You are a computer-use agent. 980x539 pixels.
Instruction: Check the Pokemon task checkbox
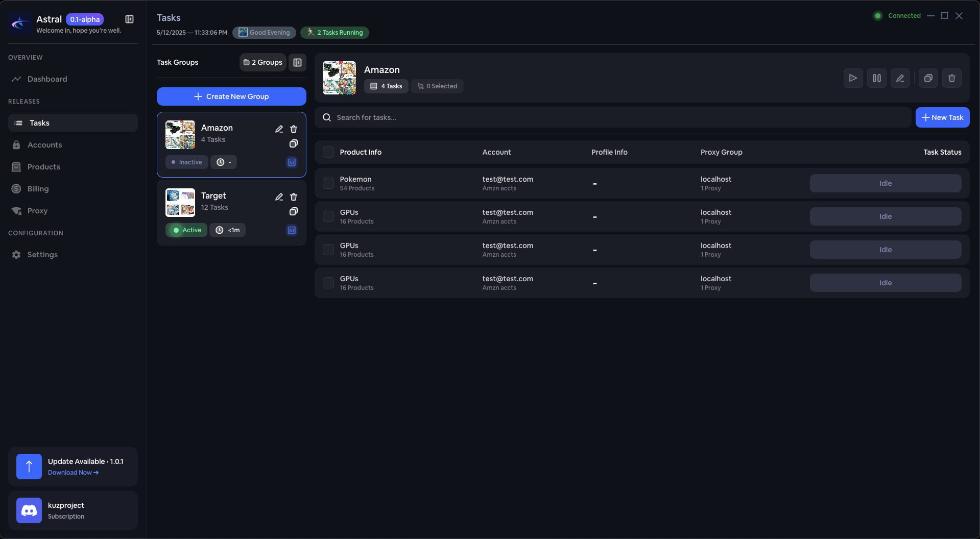328,183
